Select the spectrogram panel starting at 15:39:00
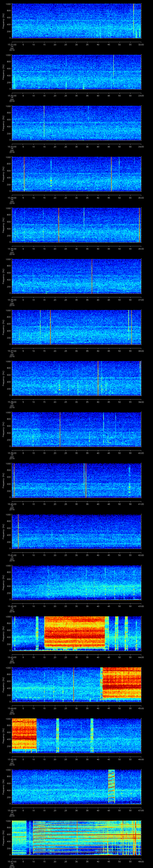Image resolution: width=153 pixels, height=868 pixels. [x=76, y=429]
